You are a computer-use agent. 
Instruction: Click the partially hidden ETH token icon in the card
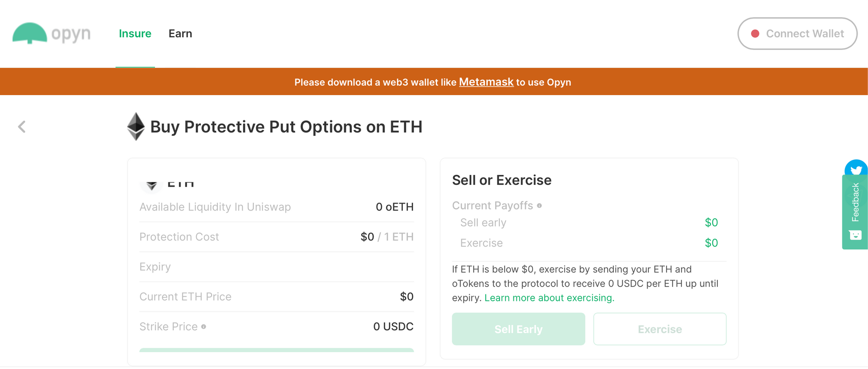(151, 186)
